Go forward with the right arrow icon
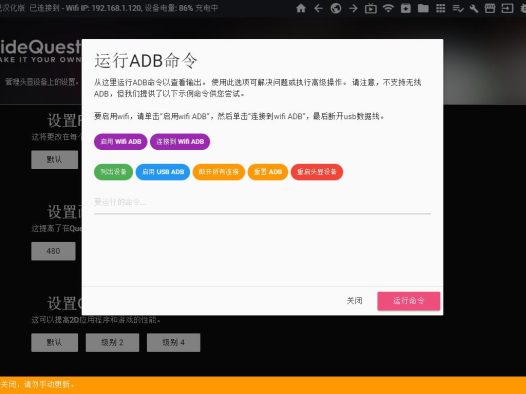This screenshot has width=526, height=394. 353,8
